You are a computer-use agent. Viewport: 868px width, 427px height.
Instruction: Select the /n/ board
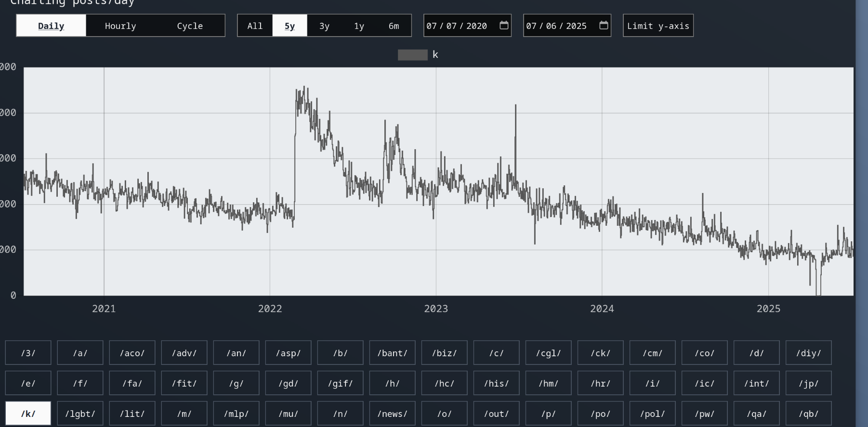[340, 414]
